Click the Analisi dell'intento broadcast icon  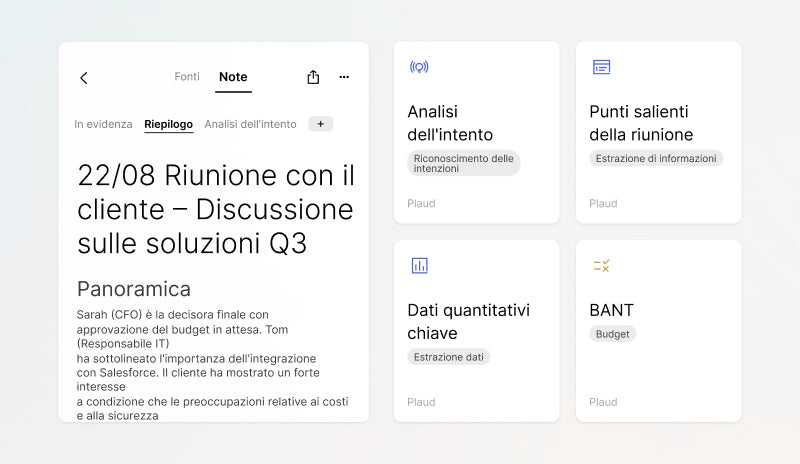(x=419, y=67)
